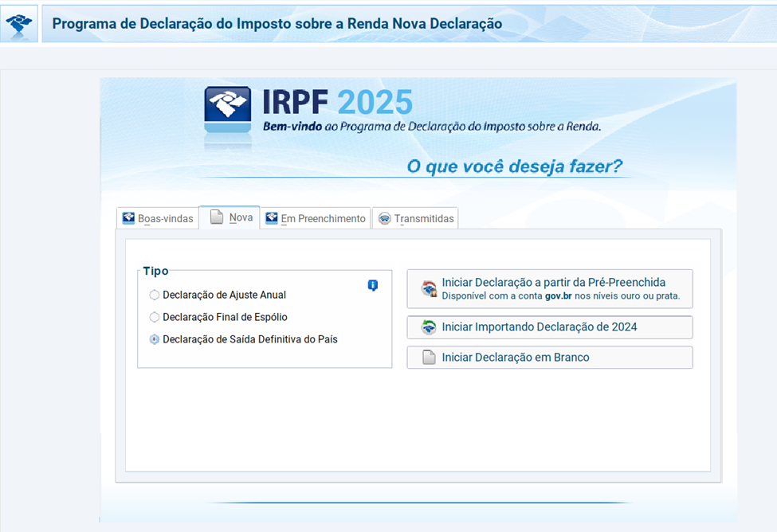Open the Boas-vindas tab
Image resolution: width=777 pixels, height=532 pixels.
[x=158, y=218]
